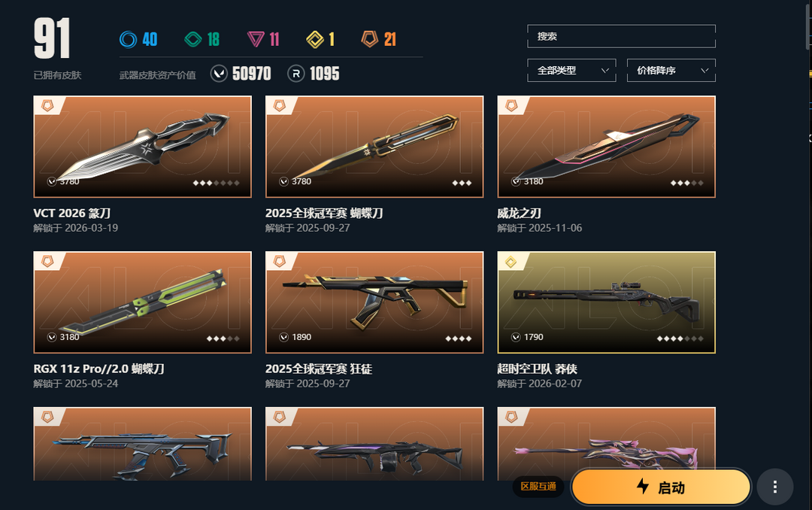Select the 威龙之刃 knife skin card
Image resolution: width=812 pixels, height=510 pixels.
(x=607, y=147)
